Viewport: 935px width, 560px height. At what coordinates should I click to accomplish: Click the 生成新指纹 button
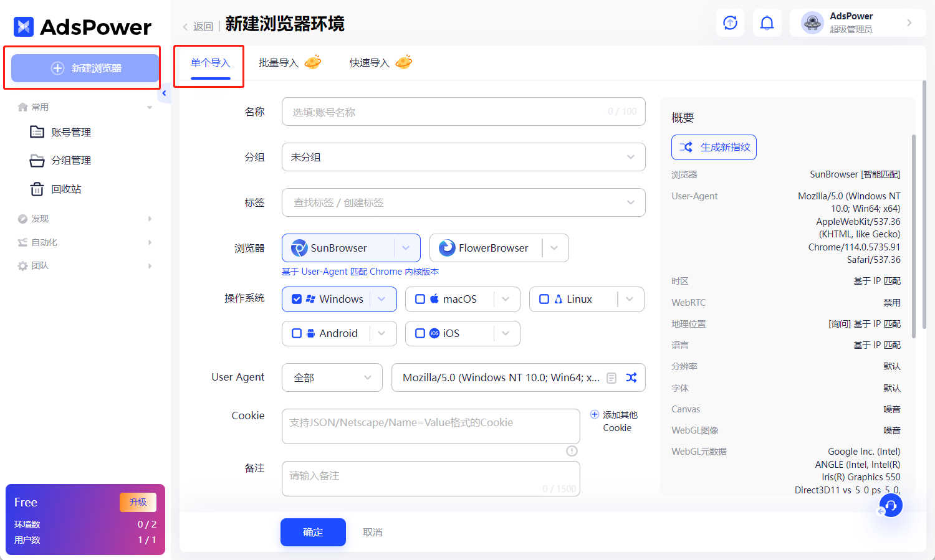(714, 147)
